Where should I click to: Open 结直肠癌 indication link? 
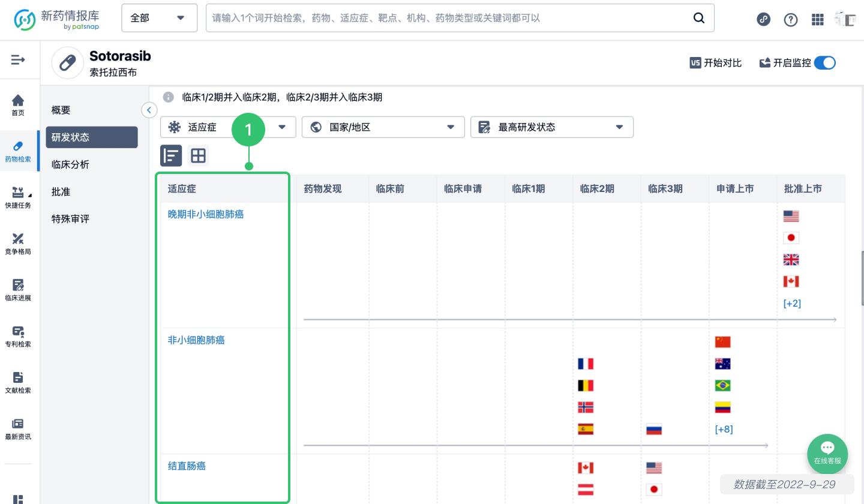[187, 466]
